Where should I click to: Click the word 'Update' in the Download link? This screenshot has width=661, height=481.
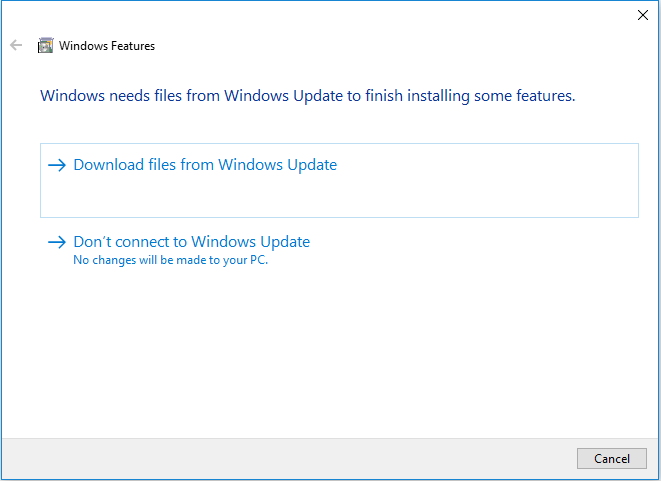[x=312, y=165]
